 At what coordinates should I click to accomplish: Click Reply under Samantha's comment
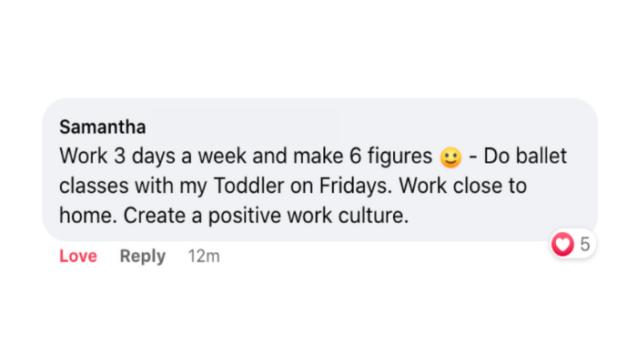click(x=143, y=257)
